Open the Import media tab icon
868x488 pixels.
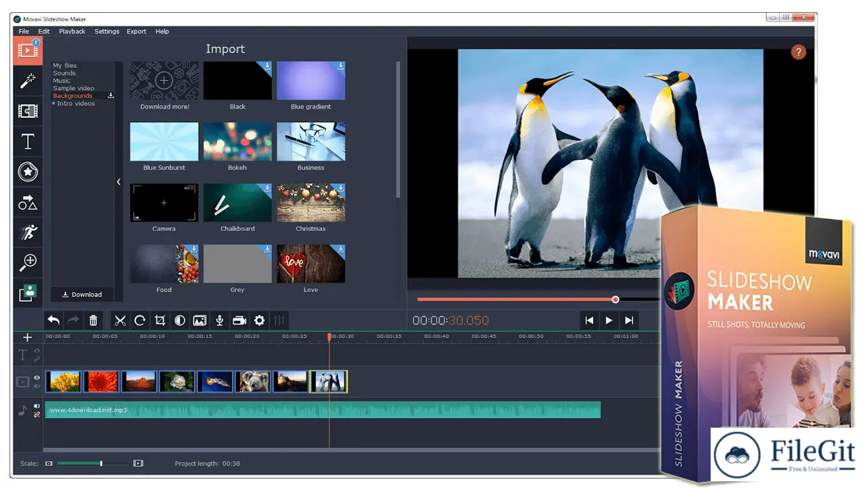click(28, 50)
